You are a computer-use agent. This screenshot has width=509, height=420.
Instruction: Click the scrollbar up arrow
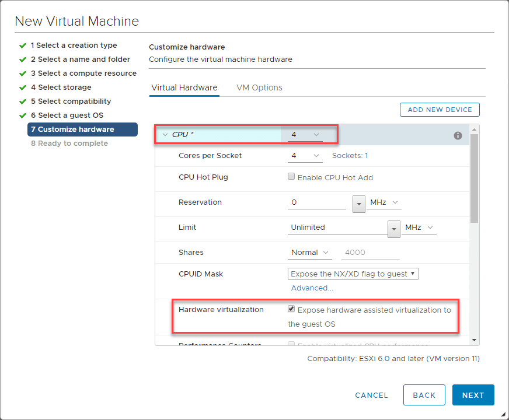474,129
